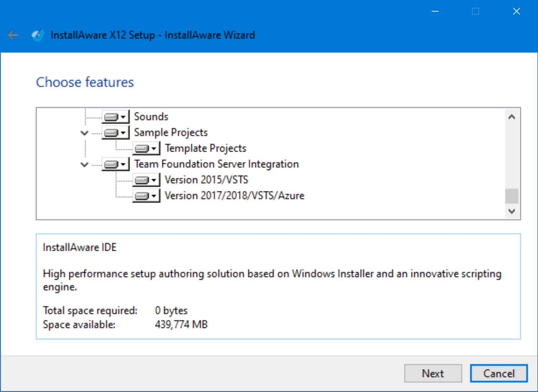Select the Sounds feature row
Viewport: 538px width, 392px height.
[151, 117]
